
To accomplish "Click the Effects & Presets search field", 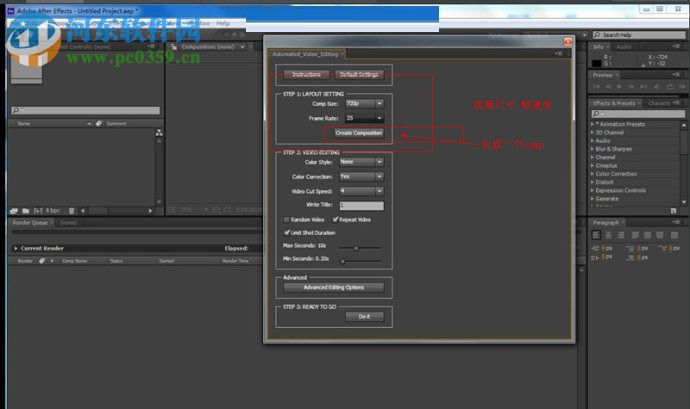I will pyautogui.click(x=638, y=114).
